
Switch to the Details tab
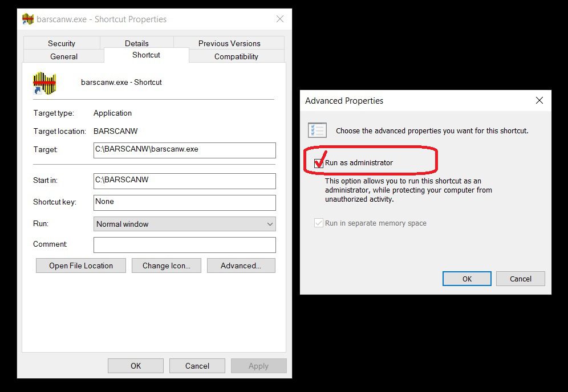[136, 43]
